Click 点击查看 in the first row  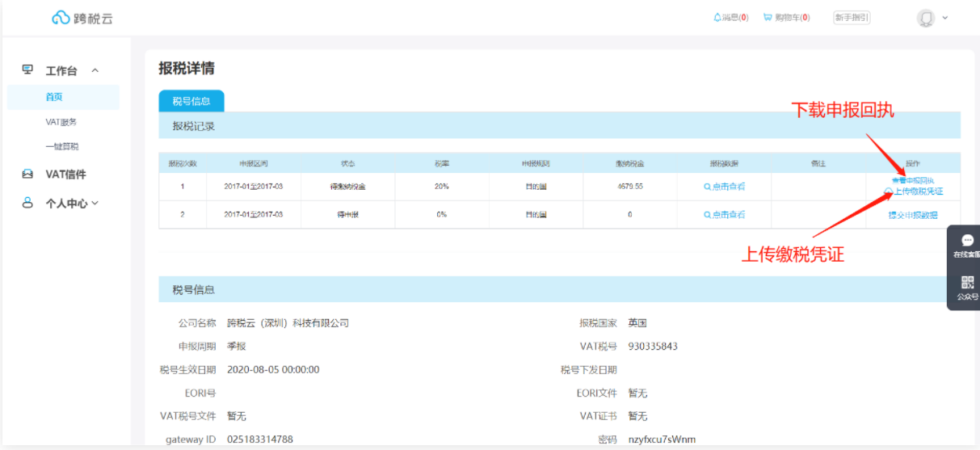(x=724, y=187)
